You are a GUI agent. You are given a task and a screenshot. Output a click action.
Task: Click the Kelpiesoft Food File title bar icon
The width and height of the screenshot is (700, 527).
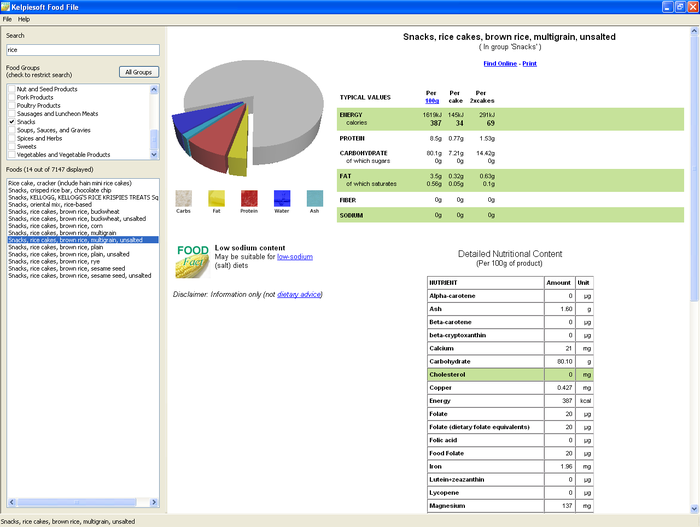(7, 6)
